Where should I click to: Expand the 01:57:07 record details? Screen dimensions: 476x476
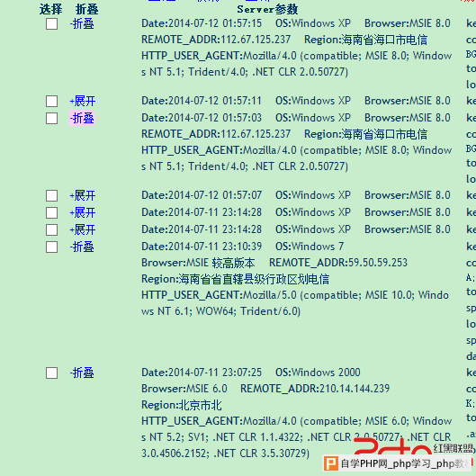[83, 195]
